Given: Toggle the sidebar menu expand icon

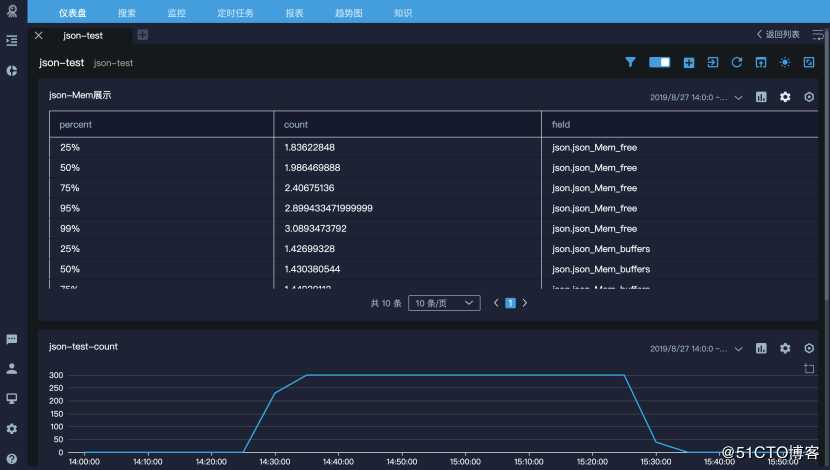Looking at the screenshot, I should [12, 41].
